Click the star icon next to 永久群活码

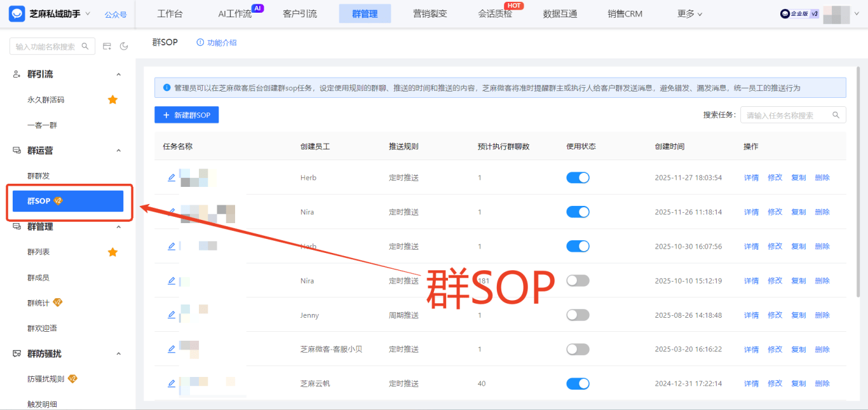(x=112, y=100)
